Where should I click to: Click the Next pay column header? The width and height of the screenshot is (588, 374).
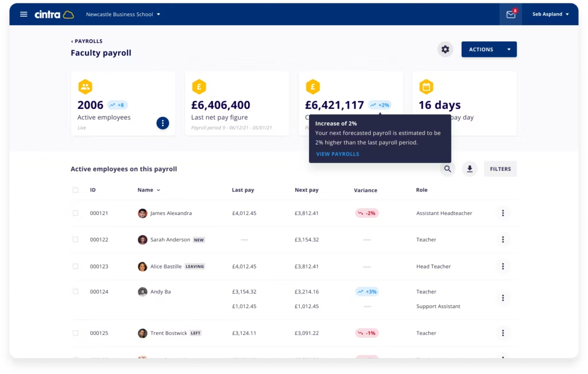(307, 190)
